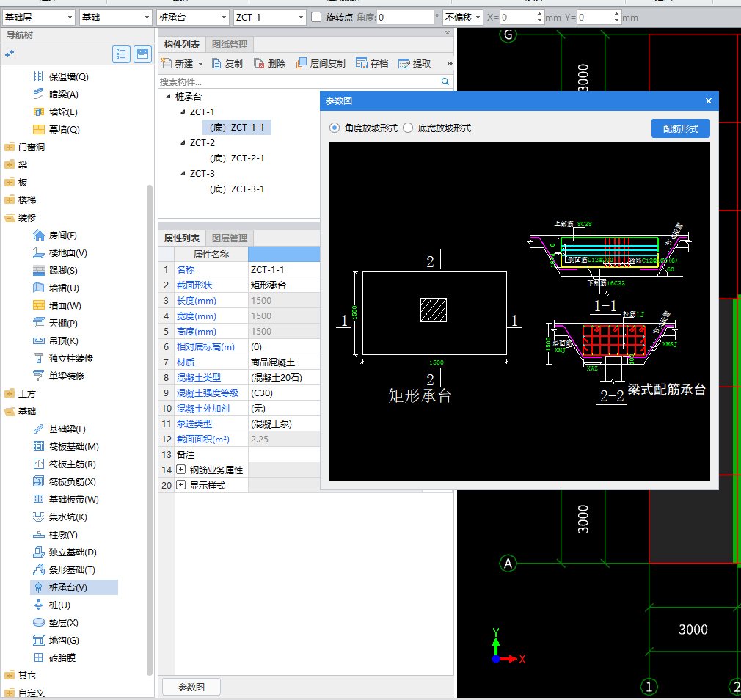741x700 pixels.
Task: Open 新建 dropdown arrow
Action: [200, 64]
